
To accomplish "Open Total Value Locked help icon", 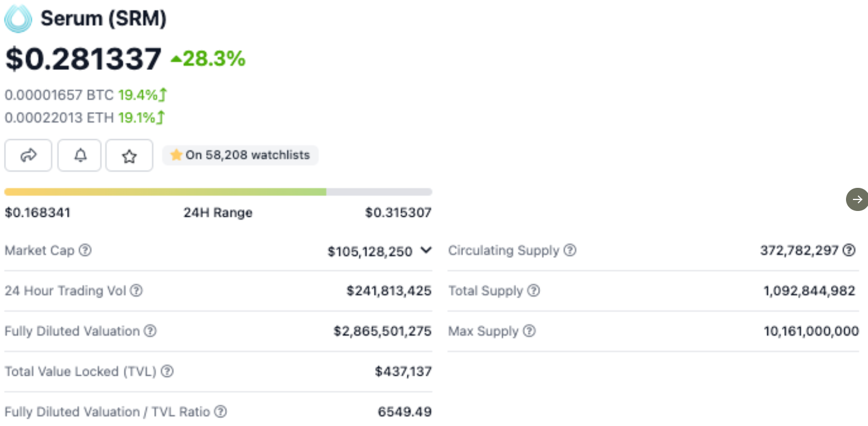I will click(167, 372).
